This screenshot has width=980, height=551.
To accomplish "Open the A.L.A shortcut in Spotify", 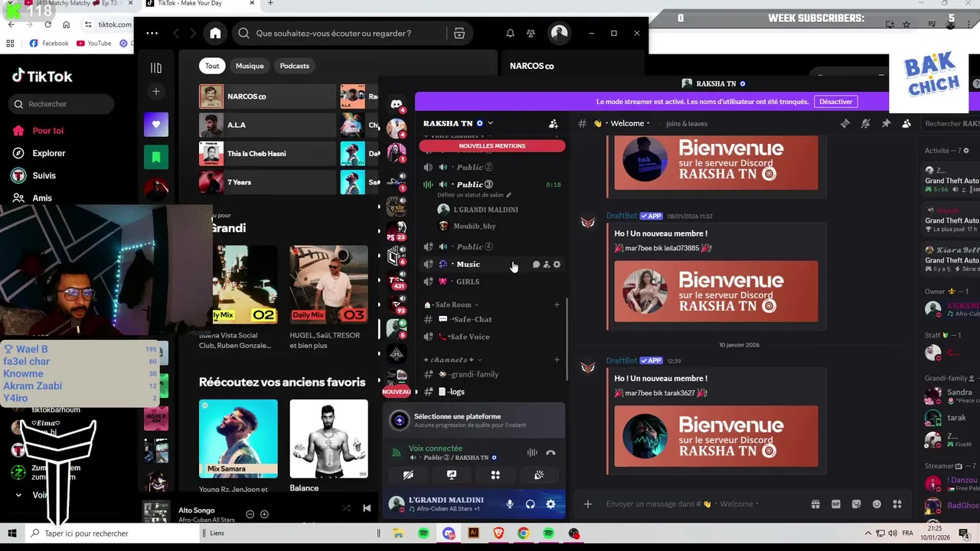I will click(267, 125).
